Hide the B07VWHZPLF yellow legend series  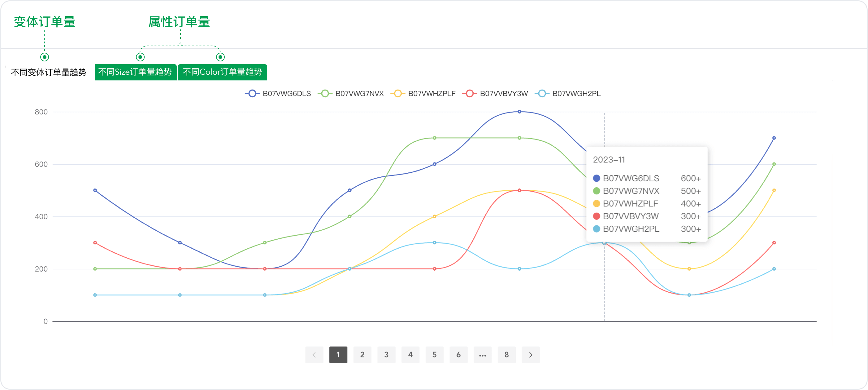[x=397, y=93]
